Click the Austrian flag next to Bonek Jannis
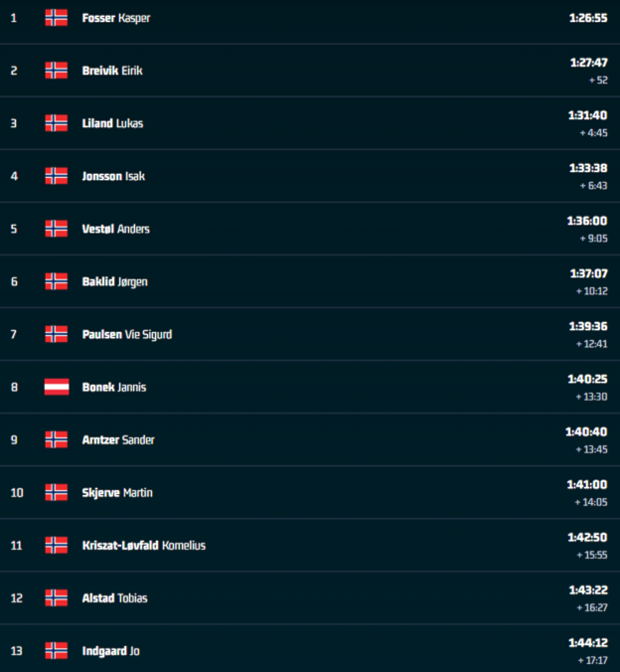This screenshot has width=620, height=672. click(x=56, y=387)
